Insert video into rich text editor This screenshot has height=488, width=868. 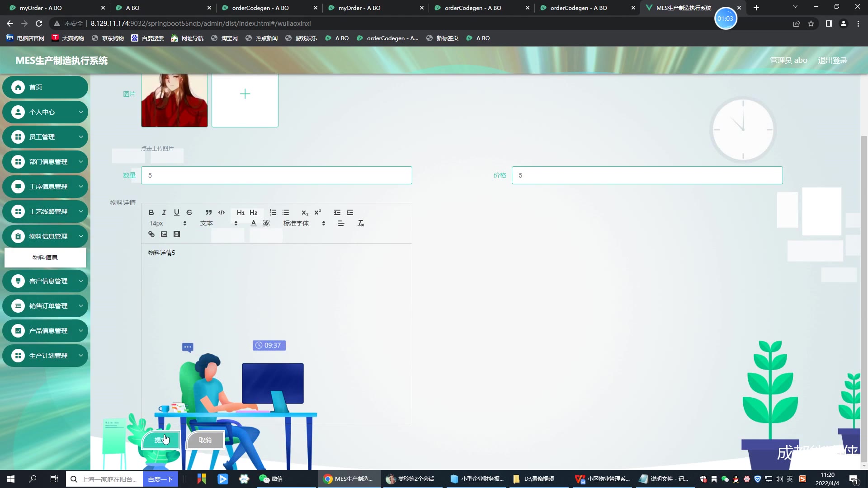[x=177, y=234]
